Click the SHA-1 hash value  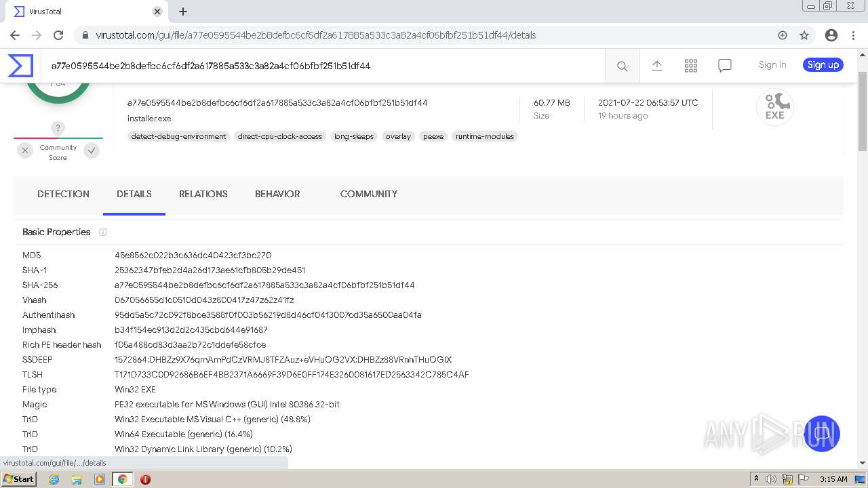210,270
